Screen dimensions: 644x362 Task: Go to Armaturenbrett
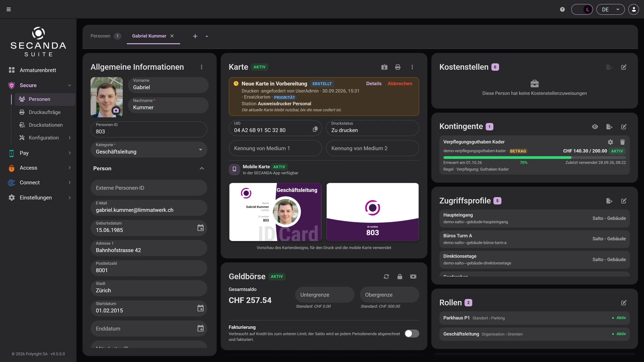coord(38,70)
